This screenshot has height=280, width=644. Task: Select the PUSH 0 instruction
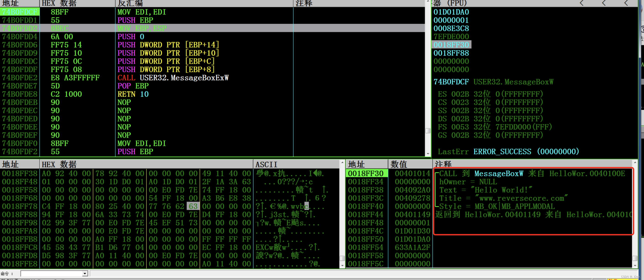coord(131,37)
